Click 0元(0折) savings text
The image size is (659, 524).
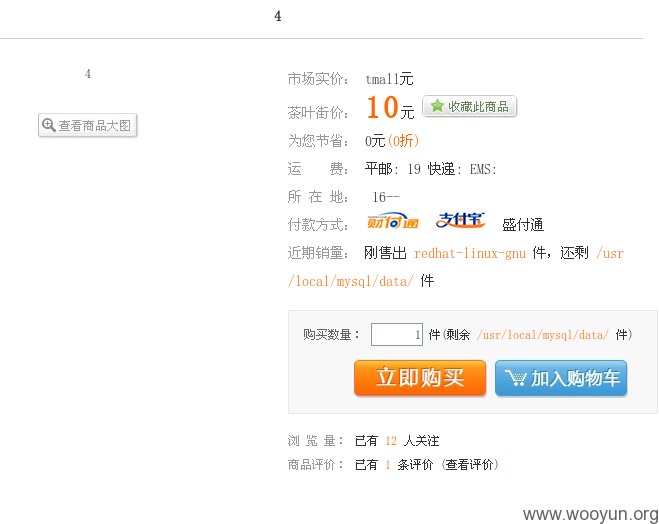(392, 140)
